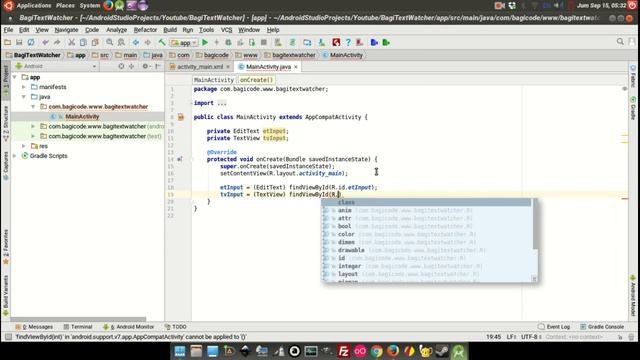Click the bagicode breadcrumb in navigation bar
The image size is (640, 360).
click(x=212, y=55)
